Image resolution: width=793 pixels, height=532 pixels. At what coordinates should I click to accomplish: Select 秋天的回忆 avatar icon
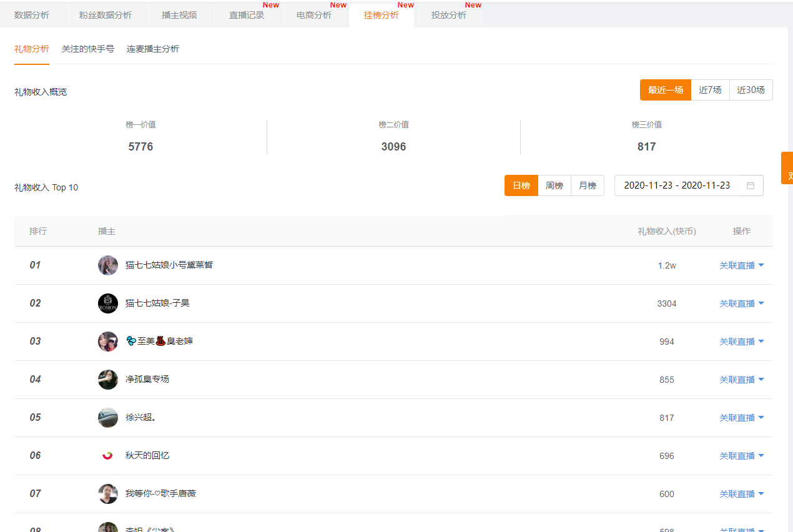click(107, 455)
